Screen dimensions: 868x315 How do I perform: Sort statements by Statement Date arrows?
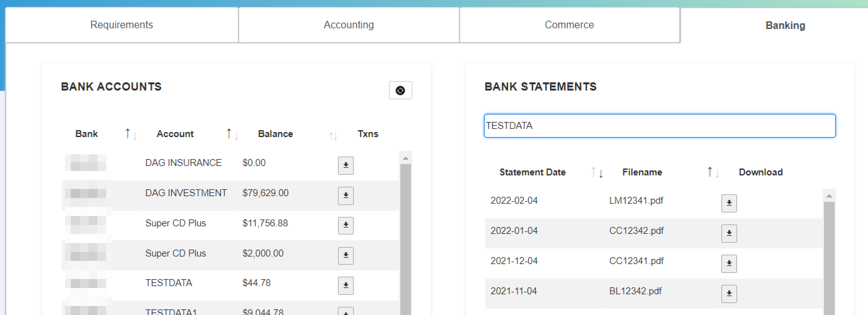pyautogui.click(x=597, y=172)
